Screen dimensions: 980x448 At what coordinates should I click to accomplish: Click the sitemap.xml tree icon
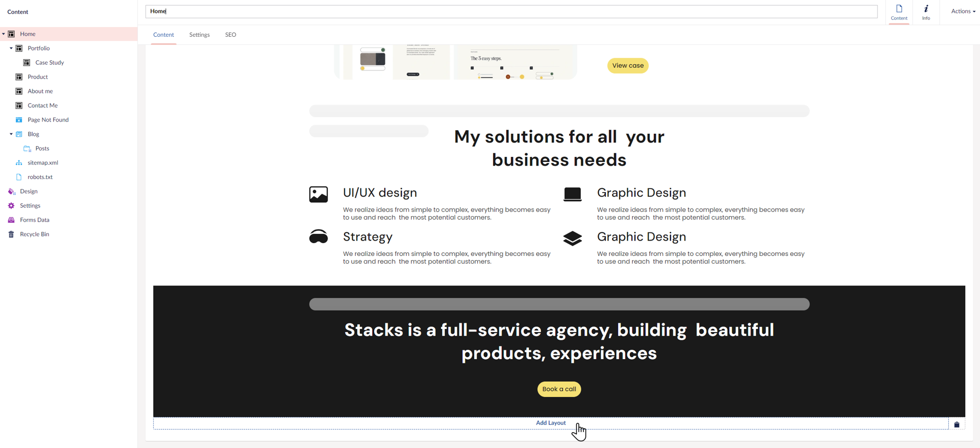coord(19,163)
